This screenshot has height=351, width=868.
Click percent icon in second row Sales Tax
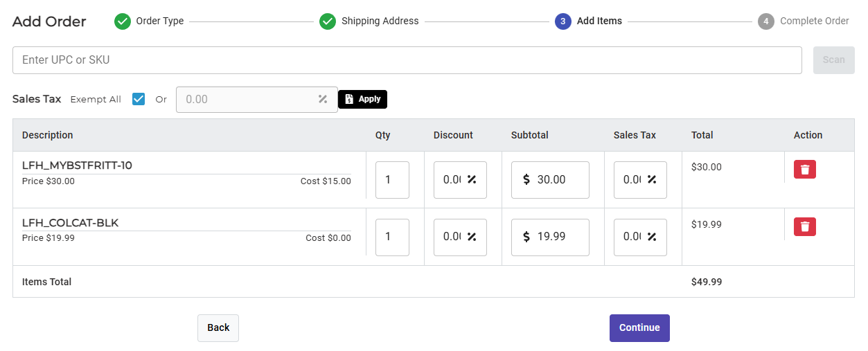point(652,237)
